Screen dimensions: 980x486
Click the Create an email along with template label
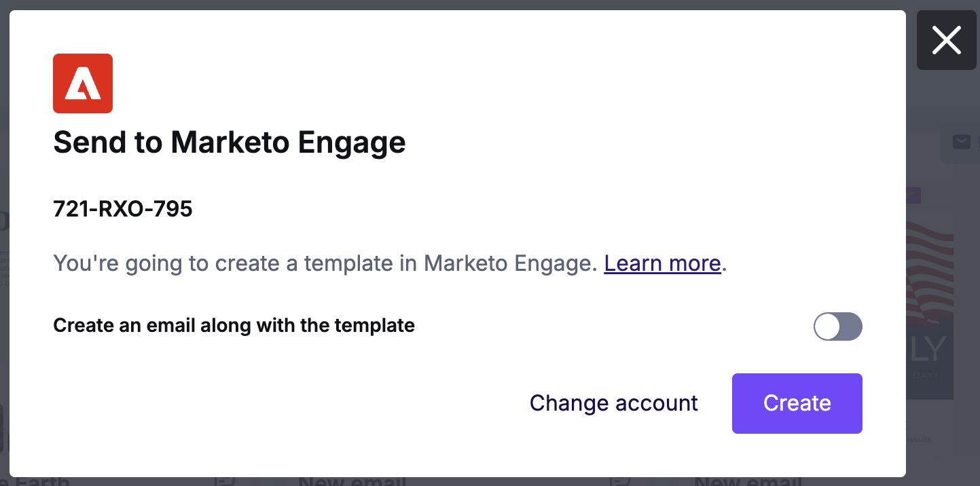tap(234, 326)
